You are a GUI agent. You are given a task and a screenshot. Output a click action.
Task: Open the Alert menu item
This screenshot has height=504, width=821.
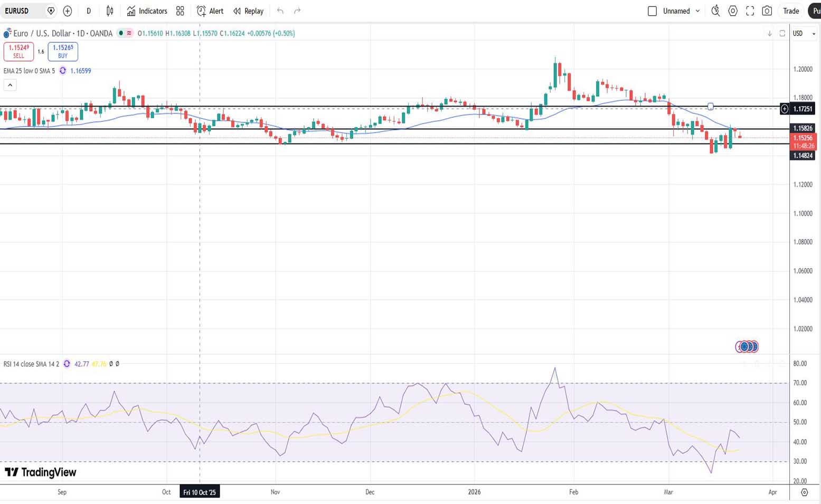coord(210,11)
